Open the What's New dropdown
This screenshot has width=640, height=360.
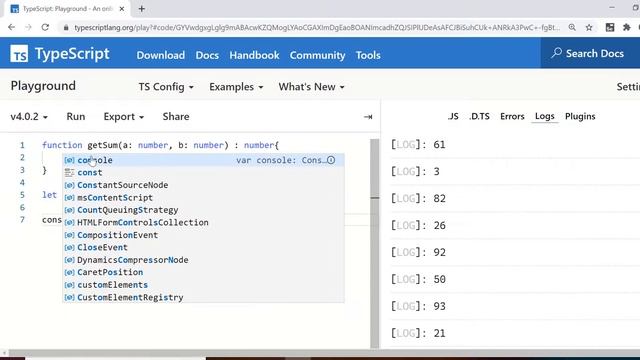tap(311, 87)
